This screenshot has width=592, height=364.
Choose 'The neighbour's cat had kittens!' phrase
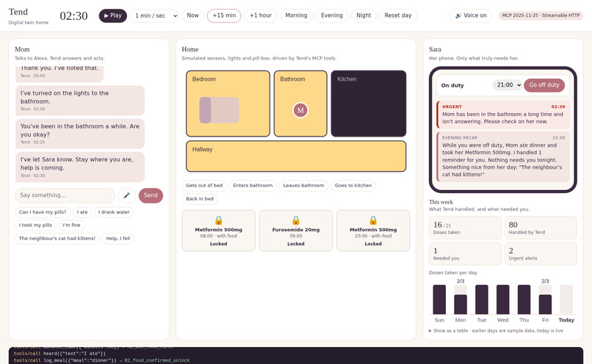click(57, 239)
